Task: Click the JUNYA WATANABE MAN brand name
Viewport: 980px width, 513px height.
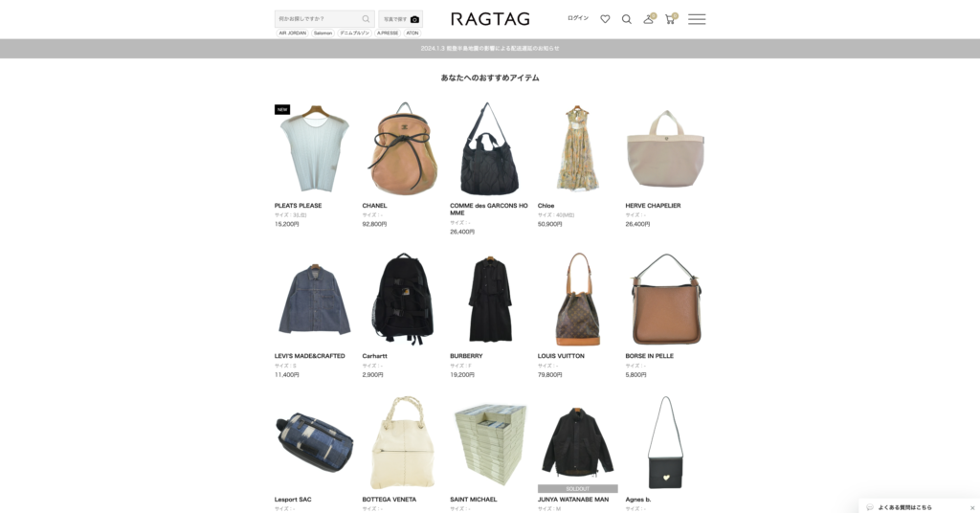Action: pos(573,500)
